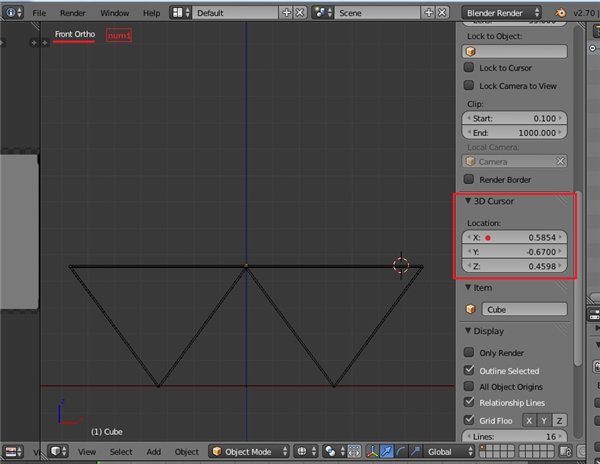Disable the Outline Selected checkbox
The height and width of the screenshot is (464, 600).
[x=470, y=371]
